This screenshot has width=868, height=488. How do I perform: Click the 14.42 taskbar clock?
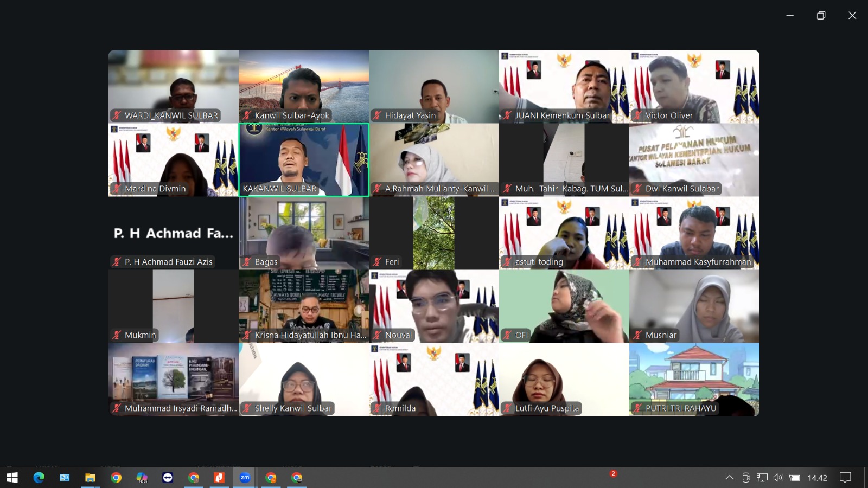click(x=817, y=478)
